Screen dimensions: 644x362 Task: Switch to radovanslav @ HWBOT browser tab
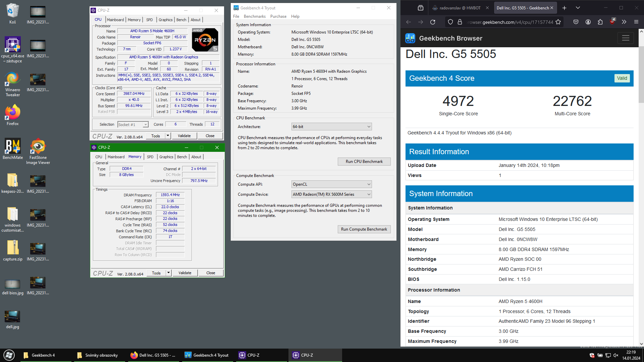tap(460, 8)
